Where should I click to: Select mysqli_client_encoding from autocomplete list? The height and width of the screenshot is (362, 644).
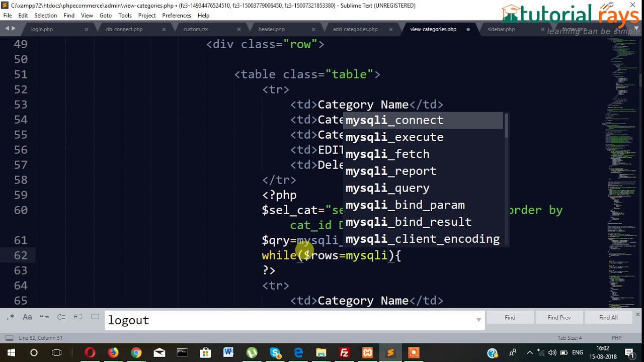pyautogui.click(x=423, y=239)
